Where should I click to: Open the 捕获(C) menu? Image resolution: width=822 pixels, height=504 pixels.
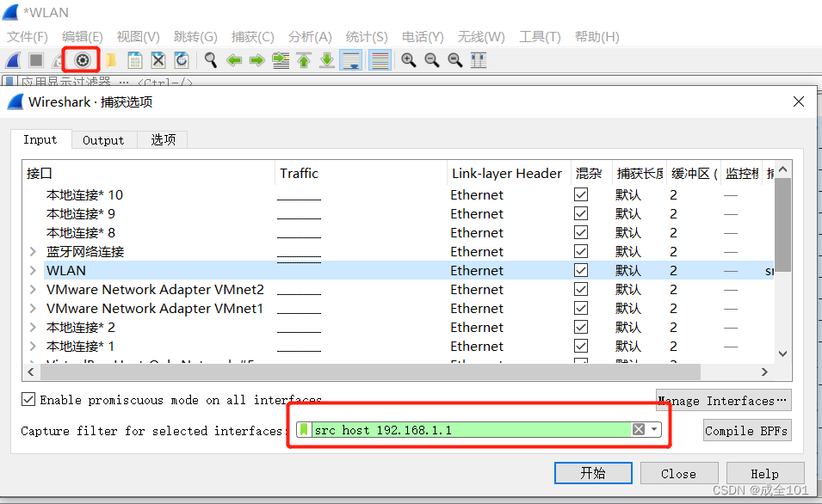coord(253,37)
